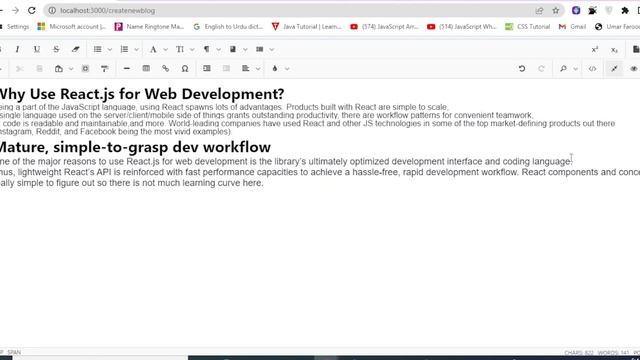Toggle superscript formatting

tap(595, 49)
